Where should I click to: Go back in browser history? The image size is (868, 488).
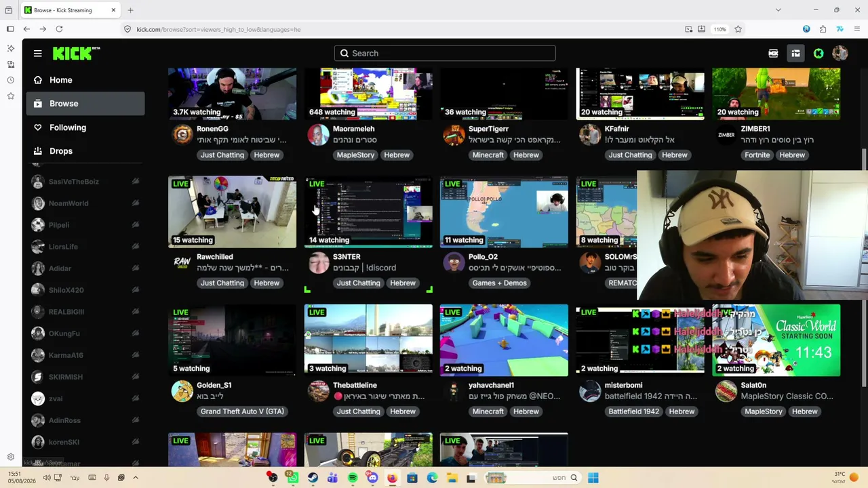pyautogui.click(x=26, y=29)
